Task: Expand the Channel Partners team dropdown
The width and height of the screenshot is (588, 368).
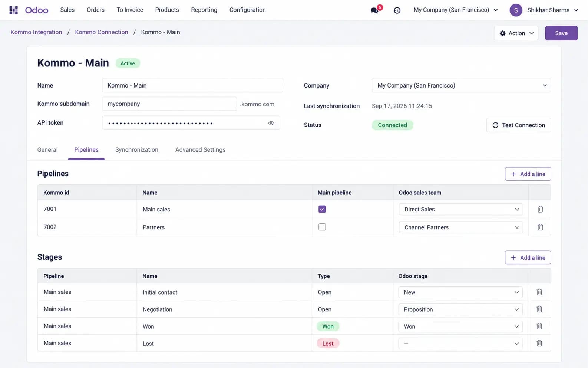Action: (x=461, y=227)
